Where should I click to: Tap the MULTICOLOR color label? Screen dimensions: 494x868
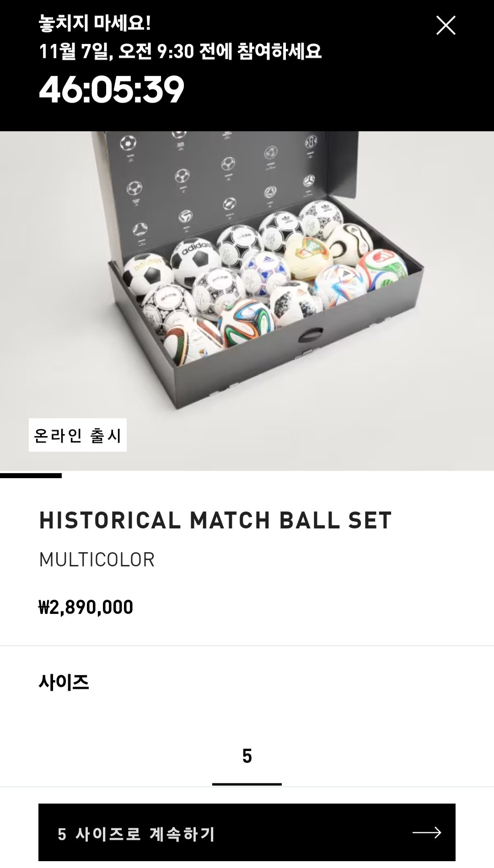pos(97,559)
